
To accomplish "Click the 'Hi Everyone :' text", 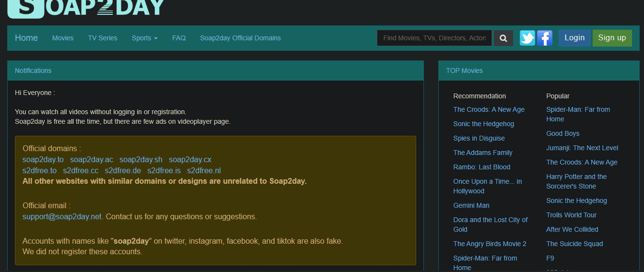I will point(35,93).
